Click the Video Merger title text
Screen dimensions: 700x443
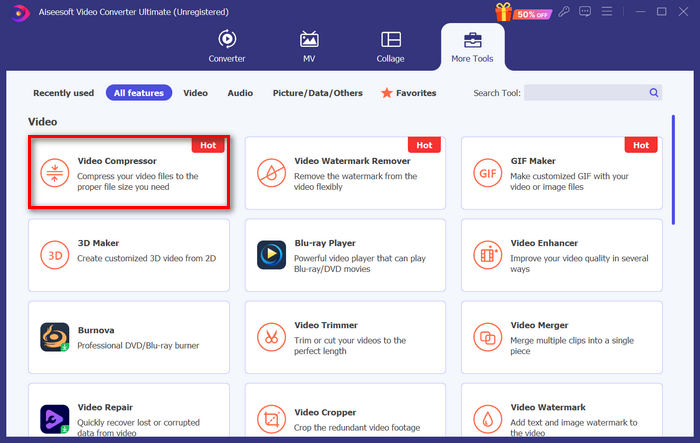[x=539, y=325]
